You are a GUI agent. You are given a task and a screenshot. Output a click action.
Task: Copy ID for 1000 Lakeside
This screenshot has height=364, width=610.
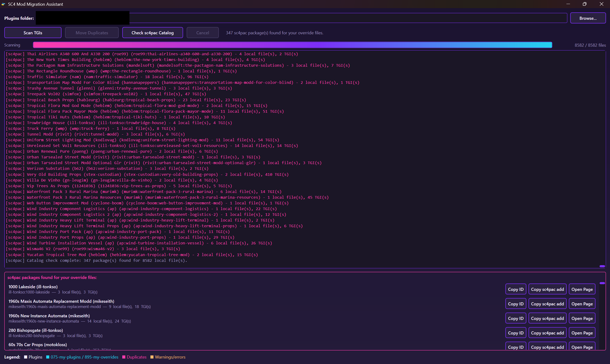[516, 289]
